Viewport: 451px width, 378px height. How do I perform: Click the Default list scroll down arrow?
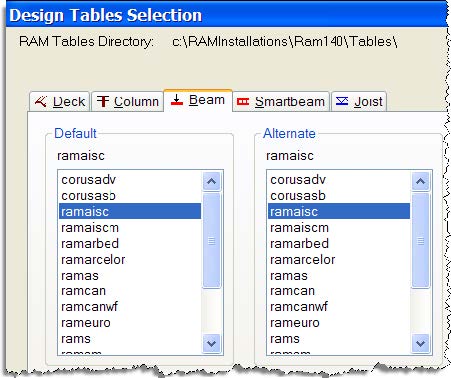[x=211, y=343]
